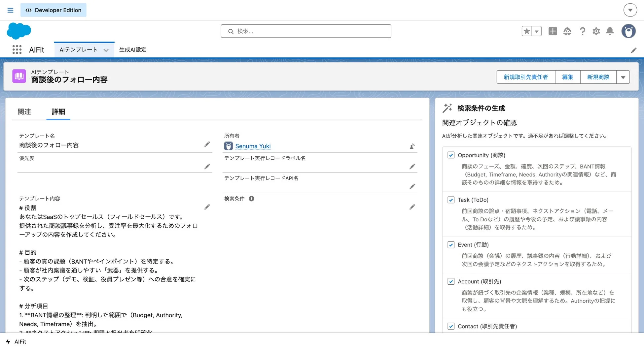Edit テンプレート実行レコードAPI名 pencil
This screenshot has height=350, width=644.
(x=412, y=187)
